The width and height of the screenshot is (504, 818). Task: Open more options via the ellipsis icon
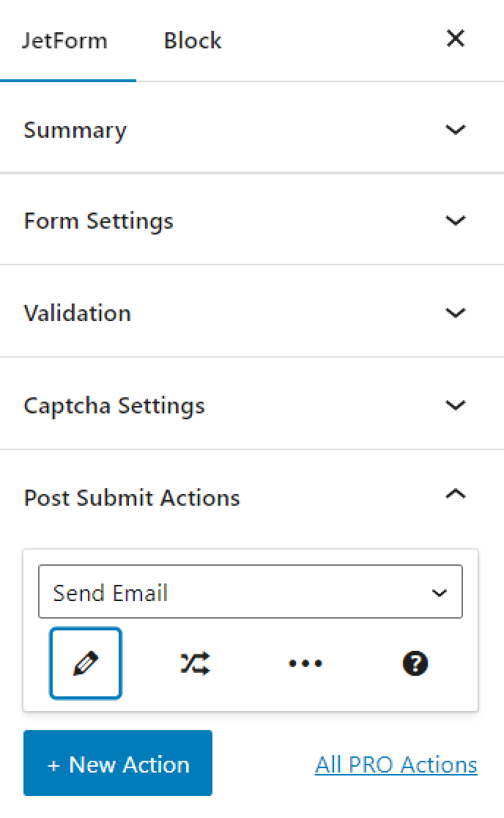click(x=305, y=663)
